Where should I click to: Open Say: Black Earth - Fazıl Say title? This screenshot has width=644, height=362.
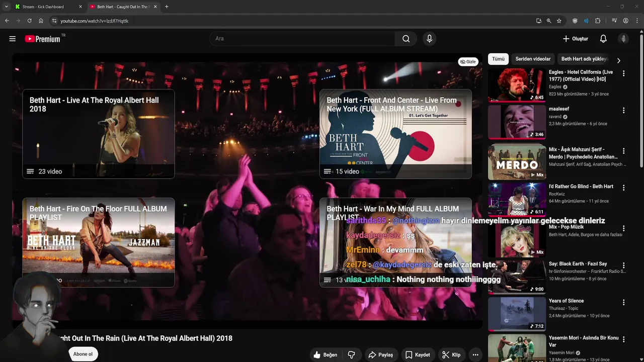pos(578,264)
